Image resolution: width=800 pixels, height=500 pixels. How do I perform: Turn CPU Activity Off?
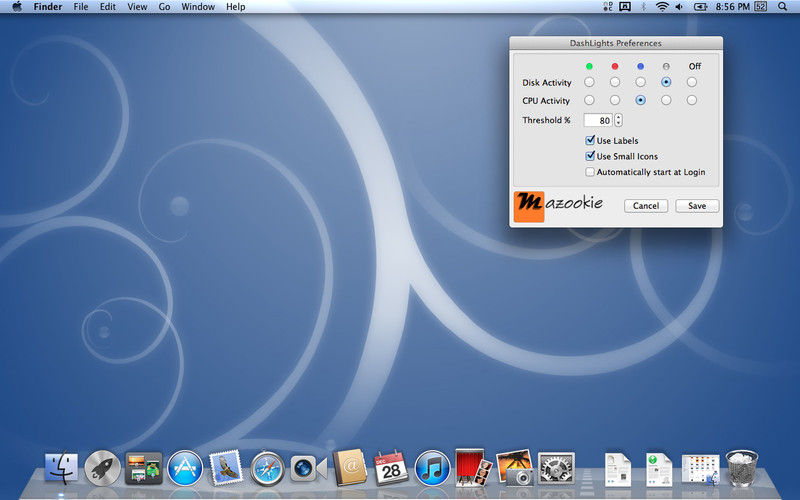click(691, 101)
